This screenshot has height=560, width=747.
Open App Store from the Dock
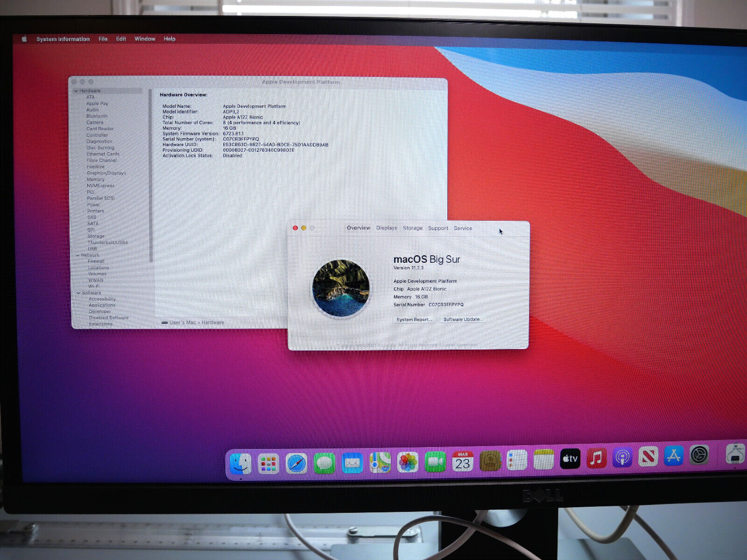click(674, 455)
